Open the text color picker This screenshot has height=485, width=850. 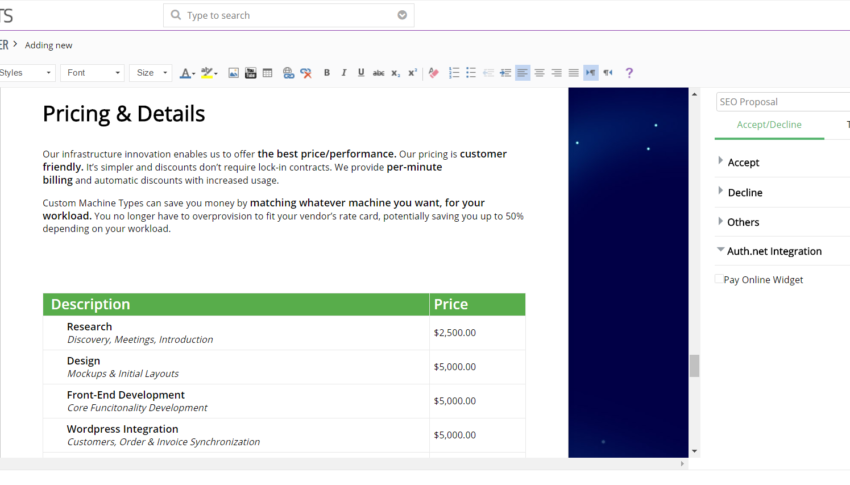187,73
